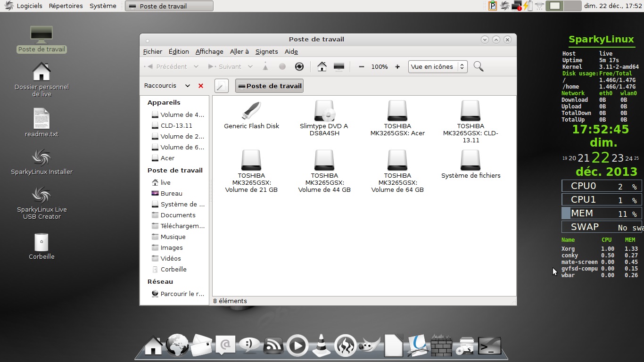This screenshot has height=362, width=644.
Task: Click the up-folder arrow in the toolbar
Action: 265,66
